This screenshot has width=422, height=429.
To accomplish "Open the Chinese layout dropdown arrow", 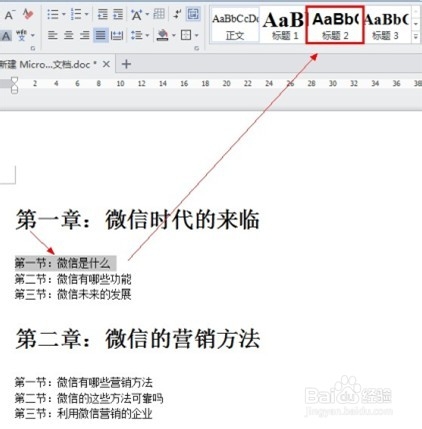I will coord(147,14).
